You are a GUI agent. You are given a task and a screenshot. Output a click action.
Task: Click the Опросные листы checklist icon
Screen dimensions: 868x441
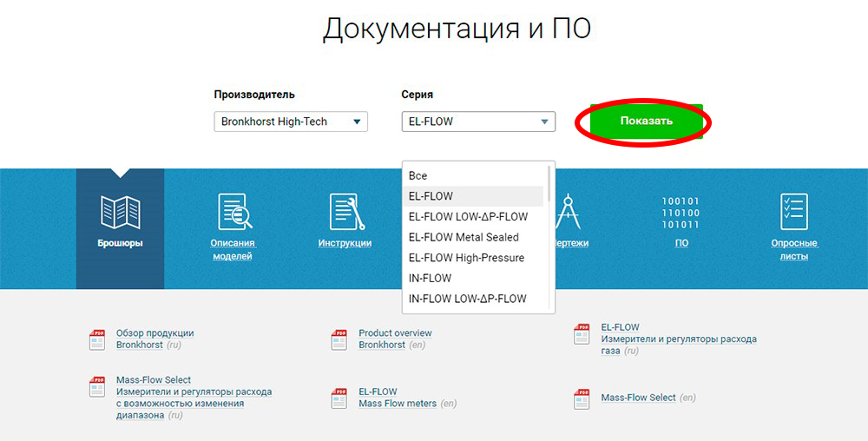794,211
